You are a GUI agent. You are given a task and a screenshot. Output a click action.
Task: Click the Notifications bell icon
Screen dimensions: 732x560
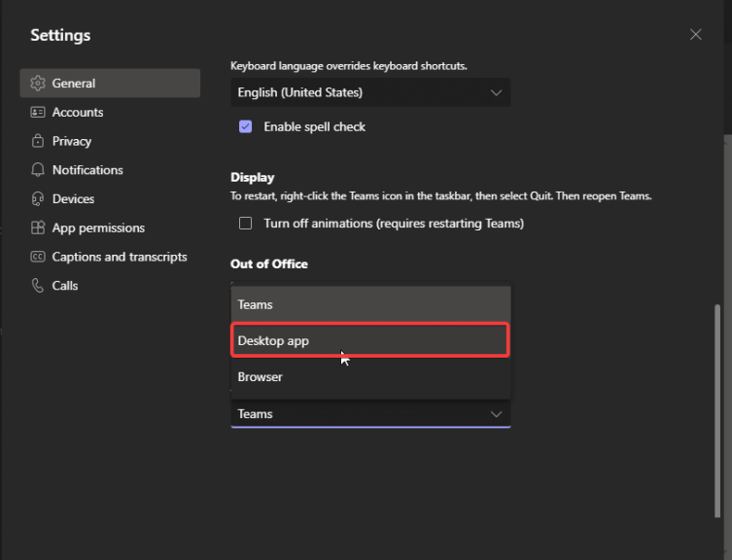(x=38, y=170)
